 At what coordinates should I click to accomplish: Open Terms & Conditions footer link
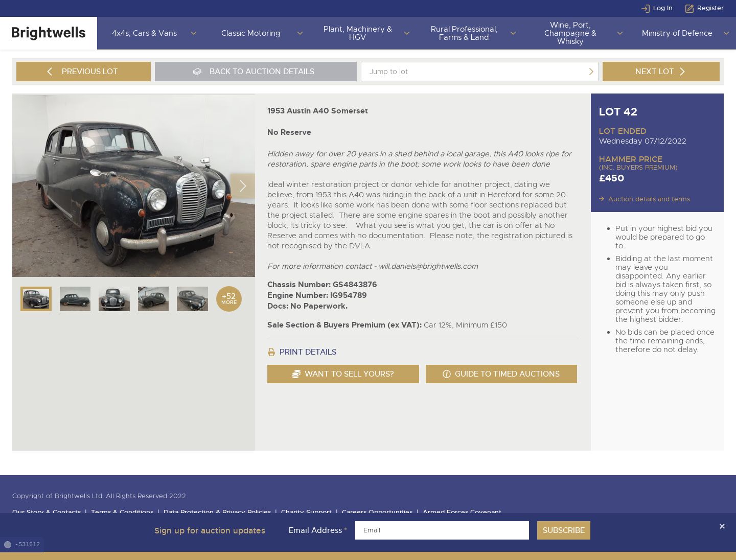point(122,512)
